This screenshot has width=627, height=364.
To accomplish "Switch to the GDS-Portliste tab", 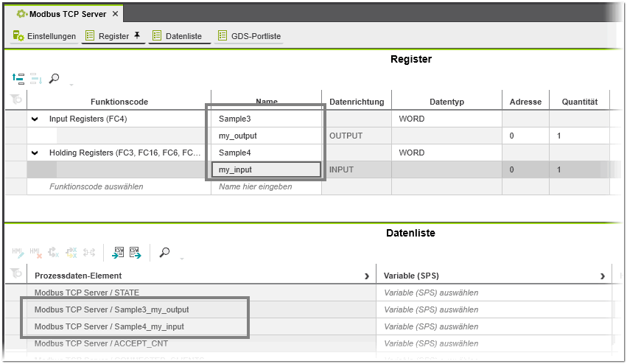I will click(x=249, y=36).
